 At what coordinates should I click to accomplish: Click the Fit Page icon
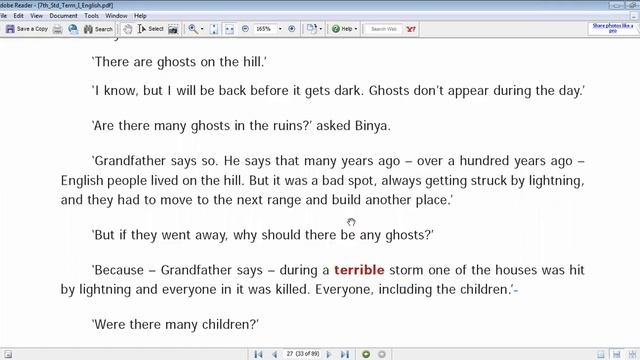pos(213,29)
